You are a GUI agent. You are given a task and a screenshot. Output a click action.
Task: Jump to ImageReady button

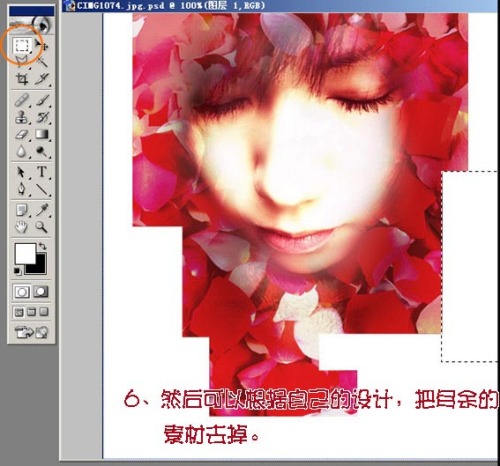pyautogui.click(x=31, y=332)
